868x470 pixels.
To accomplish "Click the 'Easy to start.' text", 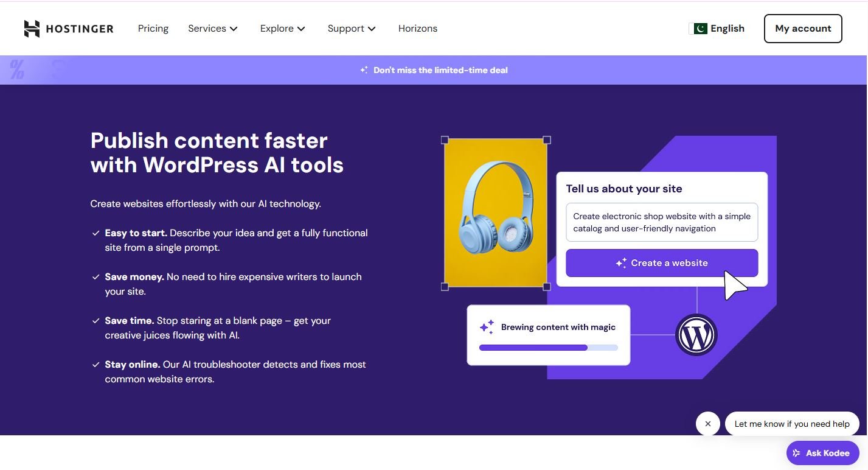I will [x=136, y=233].
